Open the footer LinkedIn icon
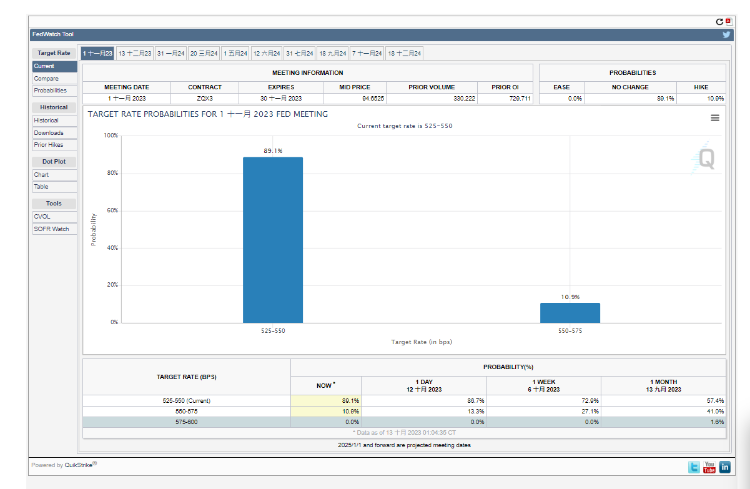Viewport: 750px width, 489px height. click(x=724, y=467)
